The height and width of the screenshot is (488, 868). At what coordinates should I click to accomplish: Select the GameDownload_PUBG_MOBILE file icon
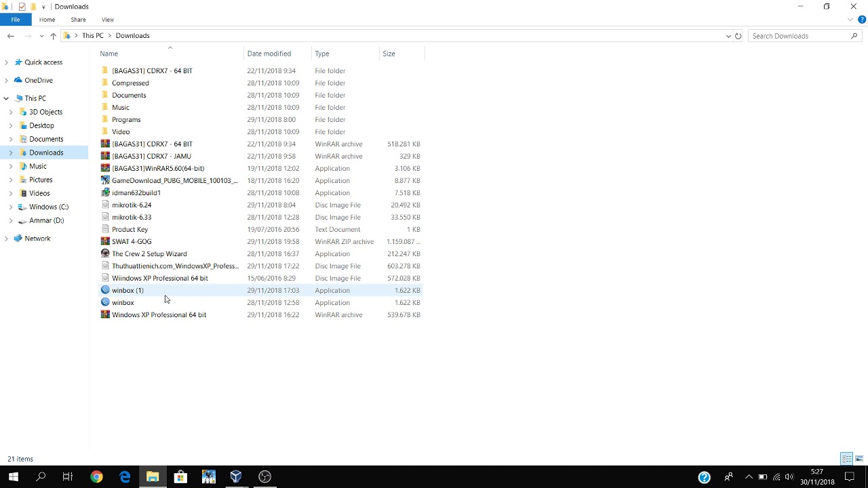[105, 180]
